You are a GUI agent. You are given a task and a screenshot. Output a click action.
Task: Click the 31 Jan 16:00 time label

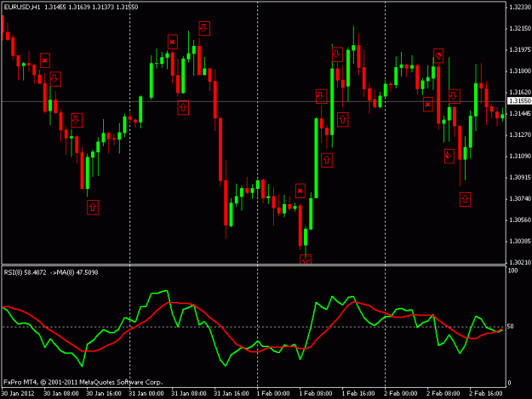232,393
